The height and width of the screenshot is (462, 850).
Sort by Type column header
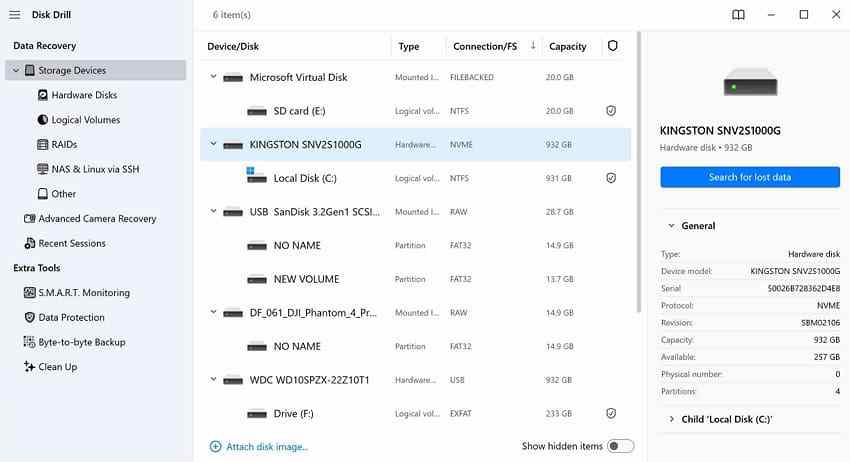click(x=409, y=47)
